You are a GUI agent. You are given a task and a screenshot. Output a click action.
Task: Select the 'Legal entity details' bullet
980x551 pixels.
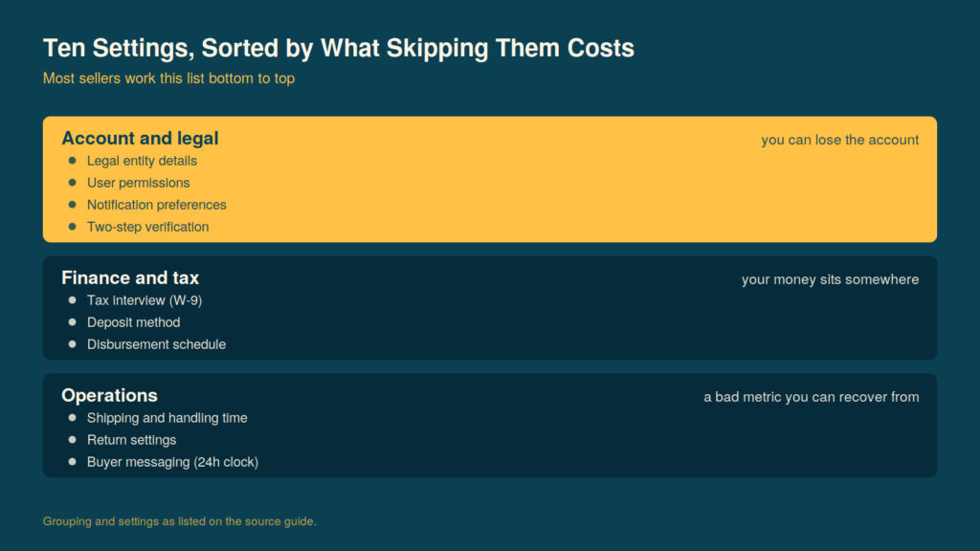tap(142, 161)
